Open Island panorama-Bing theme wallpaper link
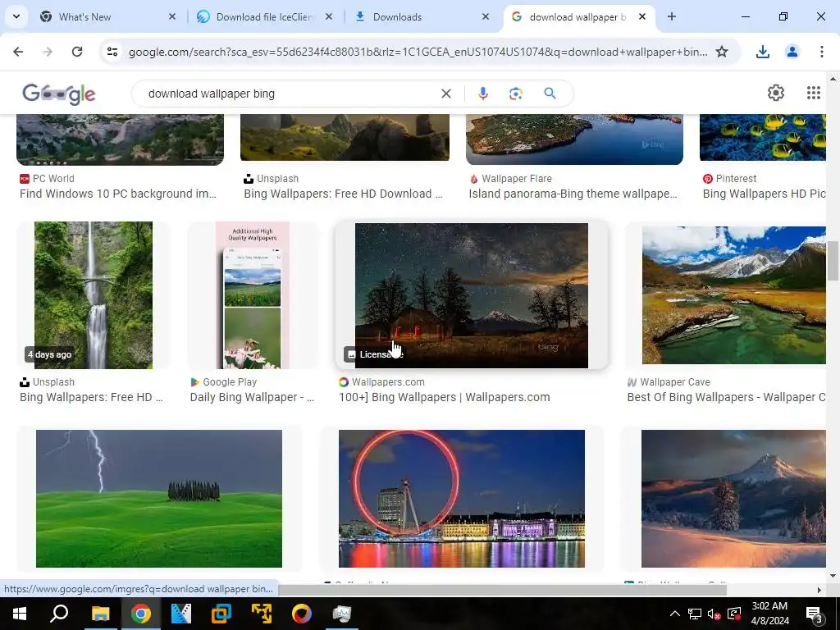The image size is (840, 630). tap(573, 194)
